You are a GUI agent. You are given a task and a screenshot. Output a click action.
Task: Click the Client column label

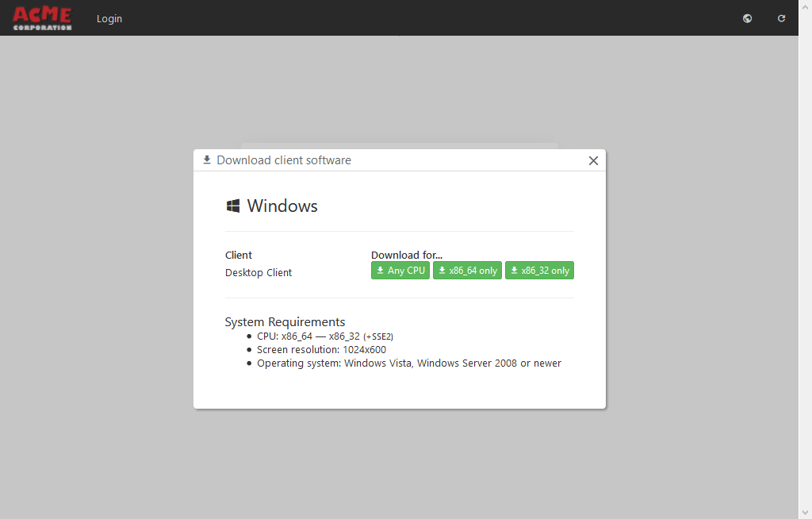click(x=239, y=255)
